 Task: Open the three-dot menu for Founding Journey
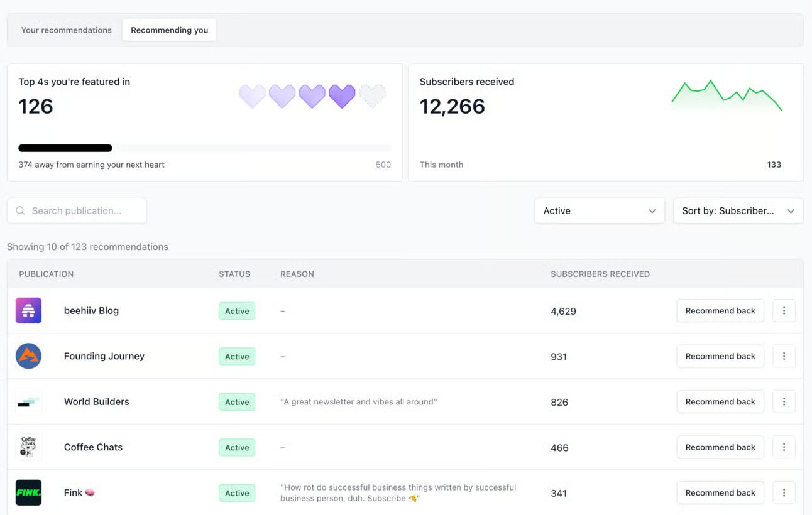(x=784, y=356)
